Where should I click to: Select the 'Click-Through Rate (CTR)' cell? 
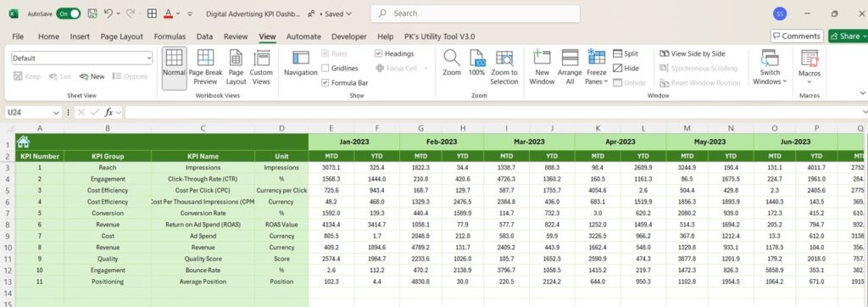click(x=203, y=179)
